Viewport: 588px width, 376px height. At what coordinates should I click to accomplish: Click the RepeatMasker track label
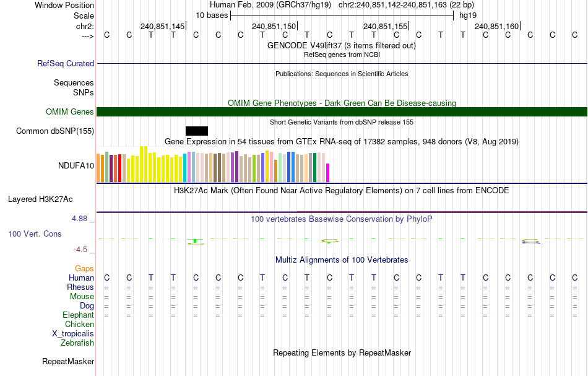(x=68, y=361)
